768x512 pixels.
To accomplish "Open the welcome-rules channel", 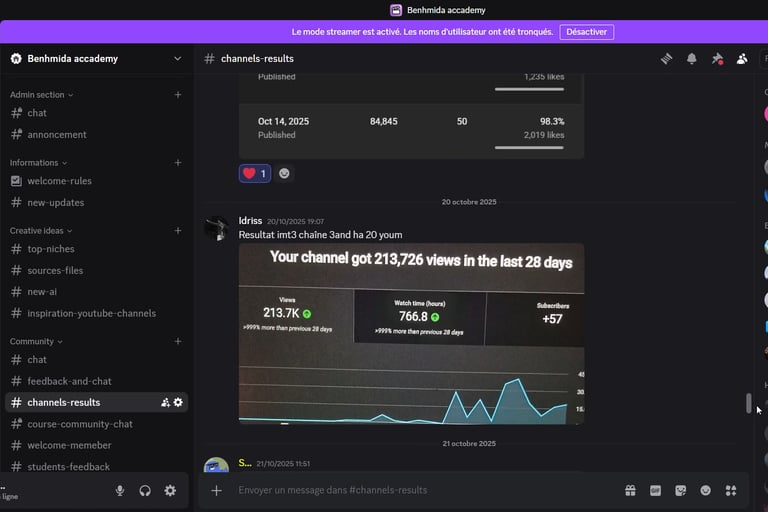I will [x=96, y=181].
